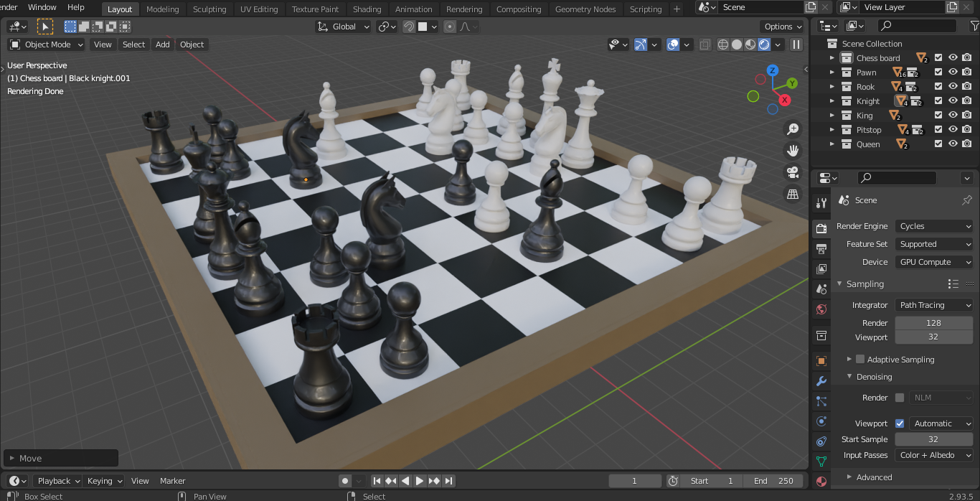Enable the Adaptive Sampling checkbox
Viewport: 980px width, 501px height.
[860, 359]
